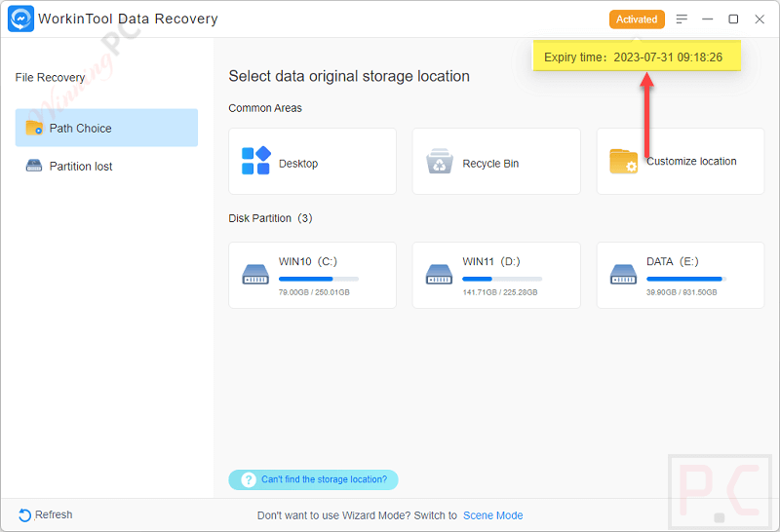Click the Recycle Bin icon
780x532 pixels.
440,161
